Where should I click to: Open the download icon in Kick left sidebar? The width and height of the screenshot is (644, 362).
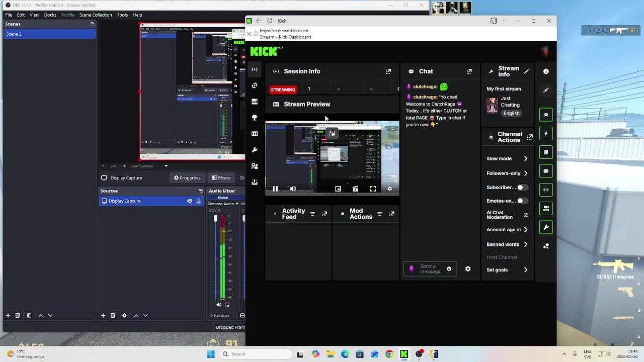point(255,182)
